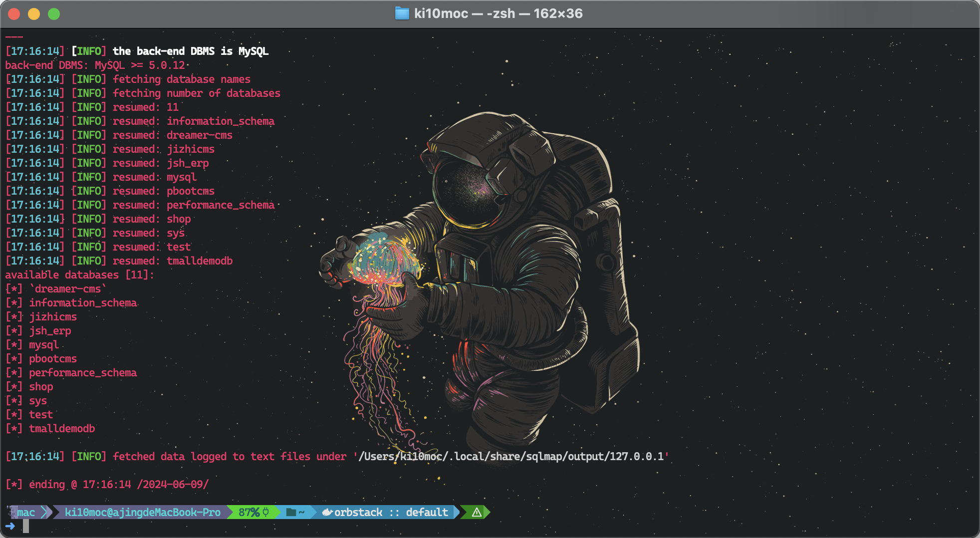Click 'fetching number of databases' log line
Image resolution: width=980 pixels, height=538 pixels.
pyautogui.click(x=197, y=93)
